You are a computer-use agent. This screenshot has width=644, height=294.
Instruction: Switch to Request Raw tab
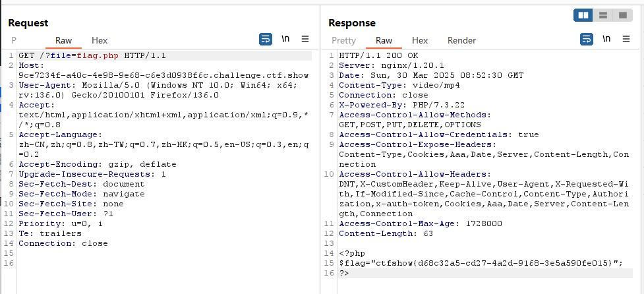point(64,40)
